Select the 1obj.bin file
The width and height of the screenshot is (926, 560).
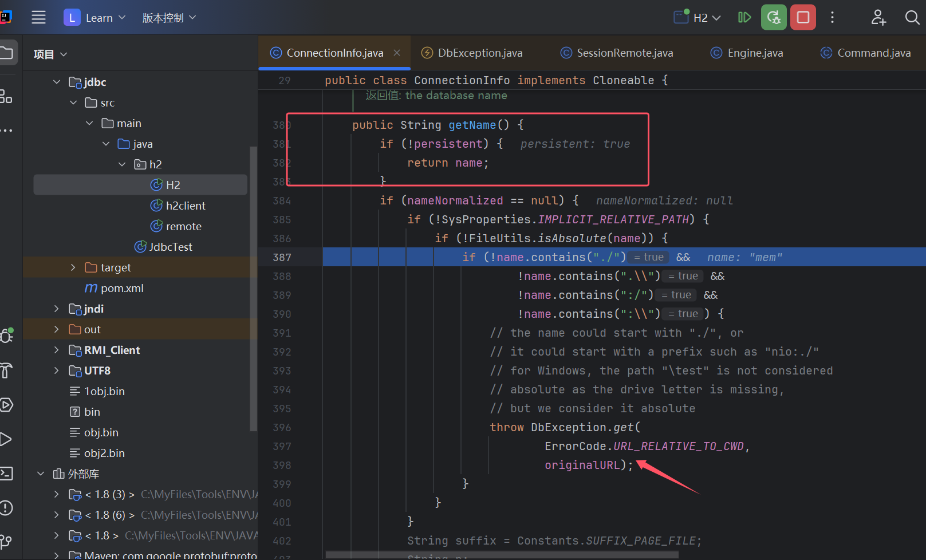tap(97, 391)
